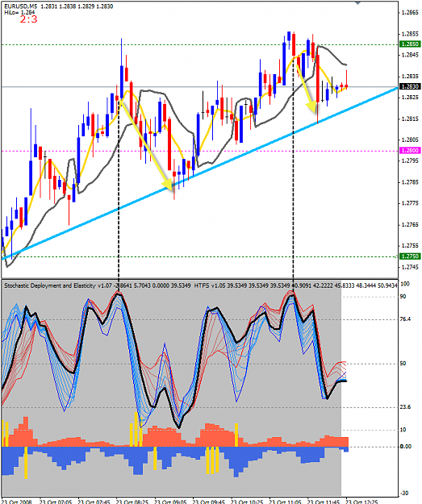422x504 pixels.
Task: Select the black 1.2830 current price label
Action: click(410, 86)
